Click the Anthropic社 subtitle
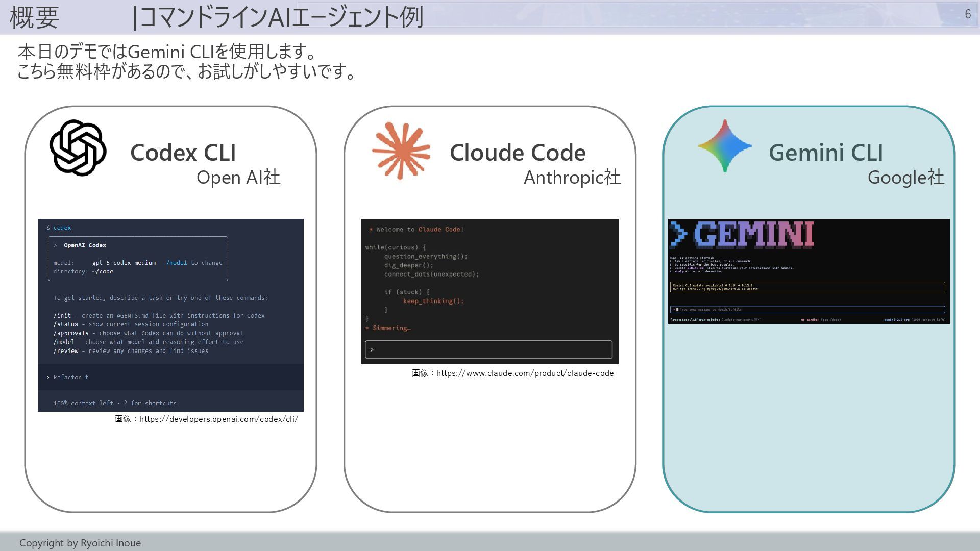Image resolution: width=980 pixels, height=551 pixels. [572, 178]
